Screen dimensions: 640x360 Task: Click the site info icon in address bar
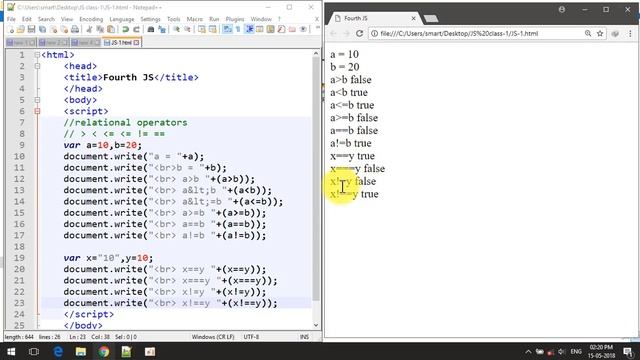click(374, 33)
